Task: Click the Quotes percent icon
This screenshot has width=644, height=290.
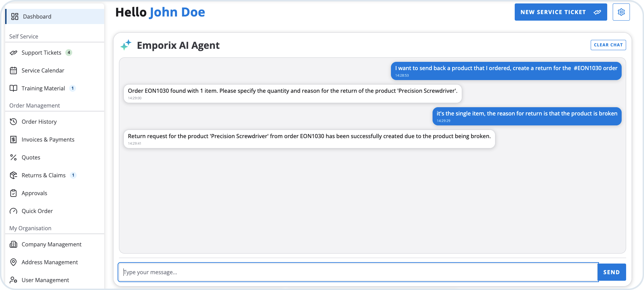Action: [x=13, y=157]
